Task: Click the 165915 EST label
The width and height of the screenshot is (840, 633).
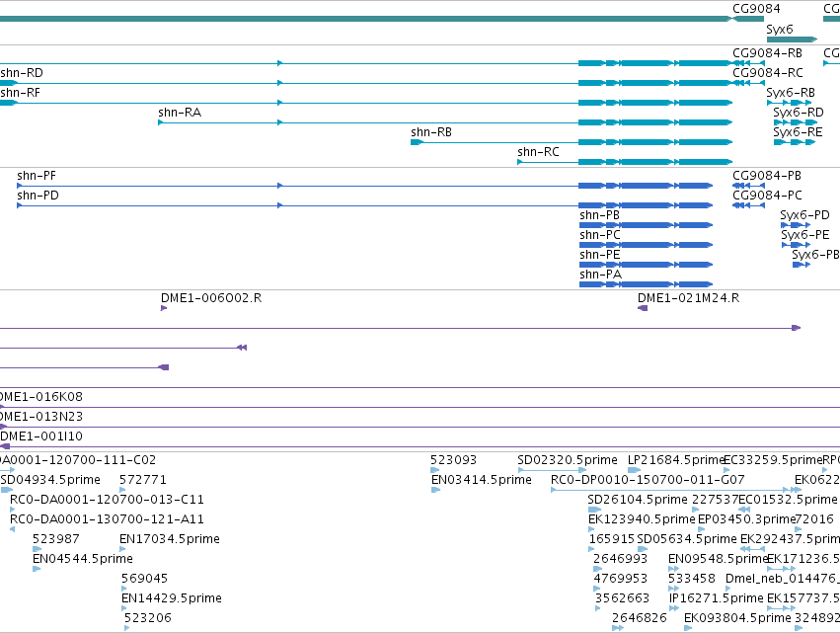Action: [x=612, y=540]
